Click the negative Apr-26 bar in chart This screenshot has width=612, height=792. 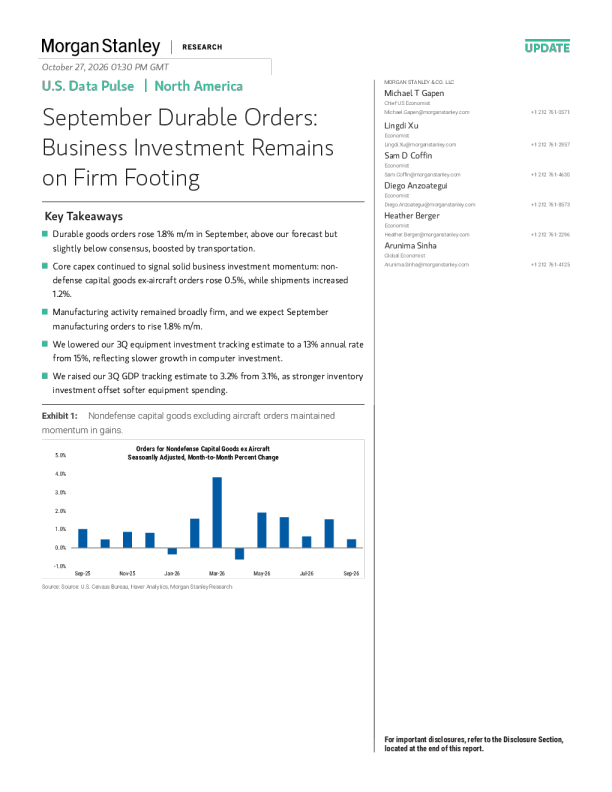(x=239, y=554)
